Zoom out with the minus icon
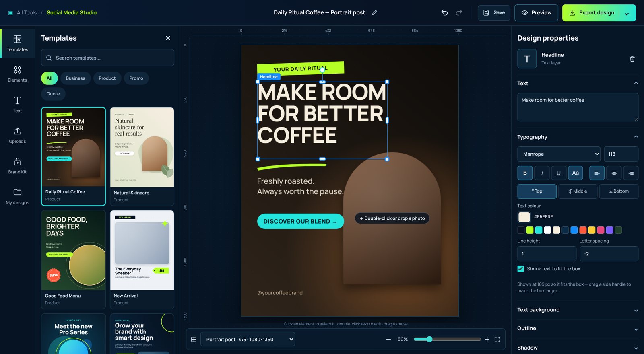The image size is (644, 354). pos(388,340)
